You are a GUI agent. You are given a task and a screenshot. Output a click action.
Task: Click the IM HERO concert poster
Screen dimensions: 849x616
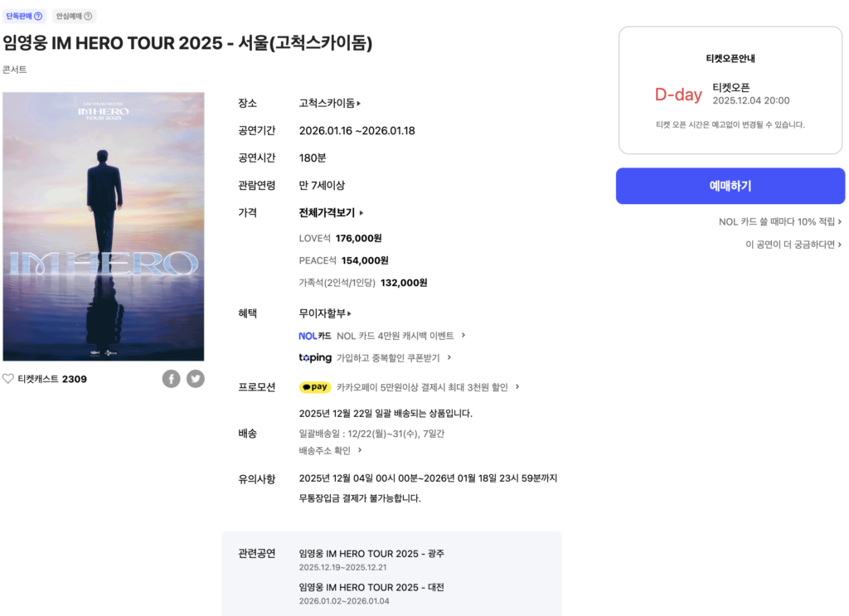pos(104,226)
